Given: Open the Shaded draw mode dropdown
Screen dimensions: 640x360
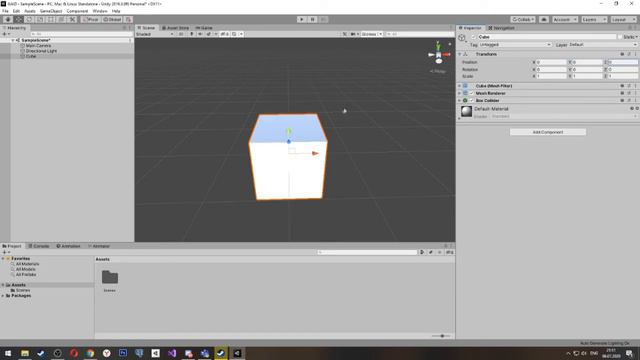Looking at the screenshot, I should pos(155,34).
